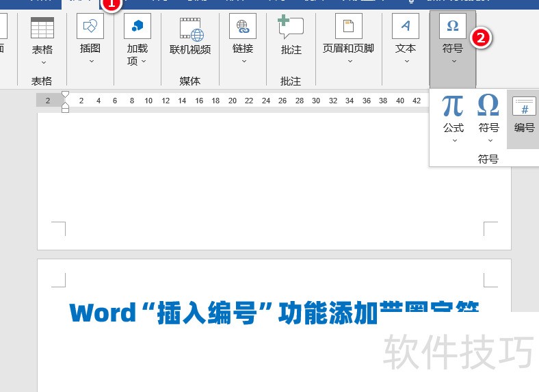Expand the 插图 dropdown arrow
The image size is (539, 392).
[x=92, y=61]
